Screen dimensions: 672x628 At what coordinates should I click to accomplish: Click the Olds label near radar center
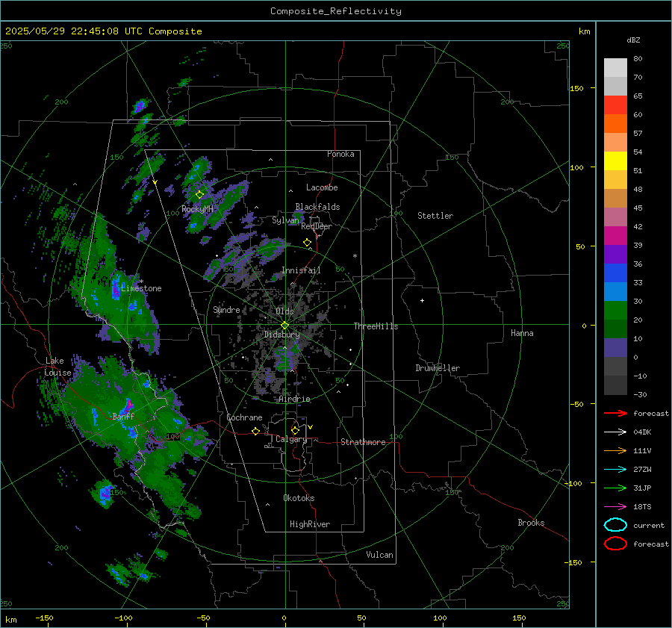[284, 311]
